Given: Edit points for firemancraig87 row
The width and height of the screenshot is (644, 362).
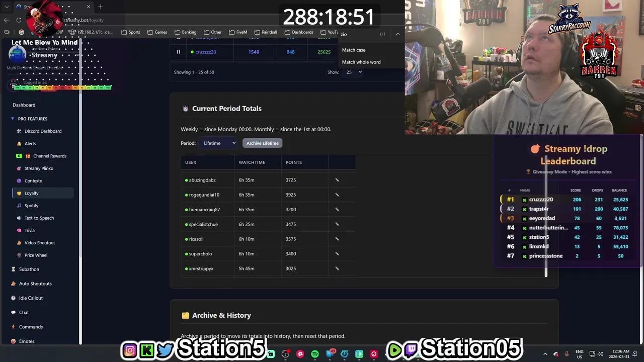Looking at the screenshot, I should [x=337, y=209].
